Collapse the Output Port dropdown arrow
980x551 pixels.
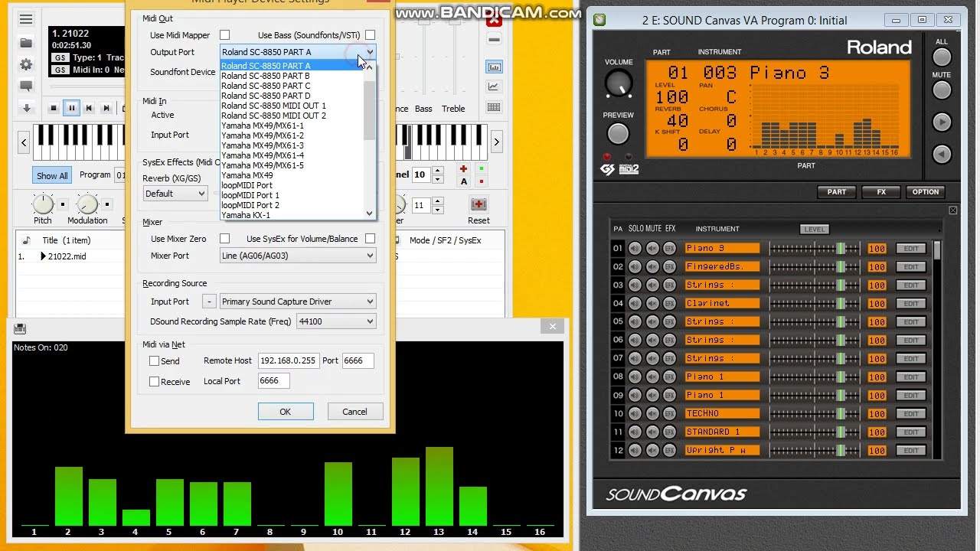(x=370, y=52)
